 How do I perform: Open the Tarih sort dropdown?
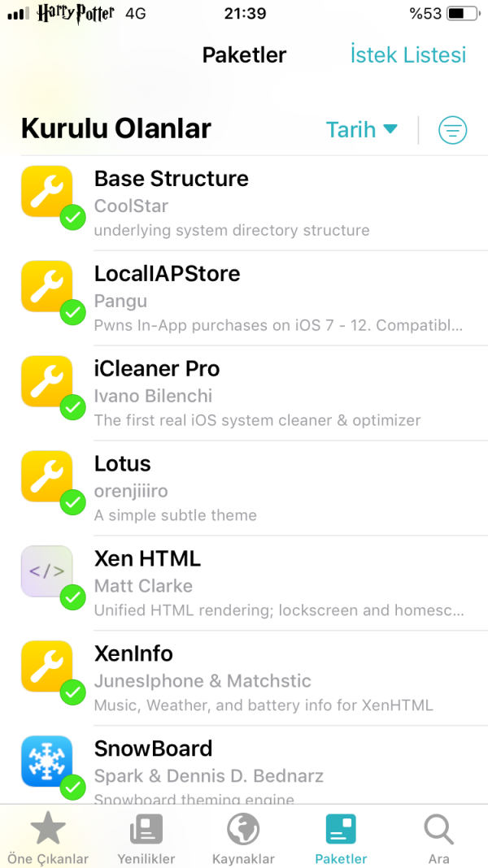point(351,130)
